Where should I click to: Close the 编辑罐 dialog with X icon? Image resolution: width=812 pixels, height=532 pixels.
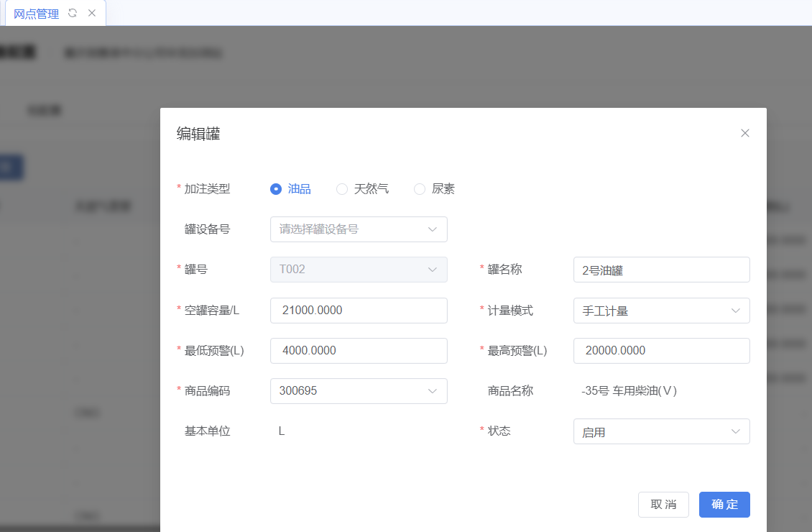click(x=744, y=133)
